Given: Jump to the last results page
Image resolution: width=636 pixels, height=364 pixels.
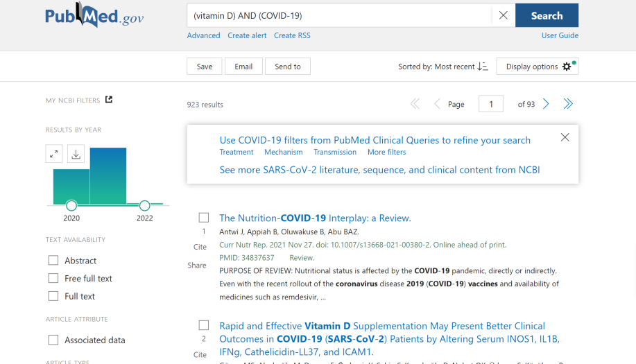Looking at the screenshot, I should pyautogui.click(x=568, y=104).
